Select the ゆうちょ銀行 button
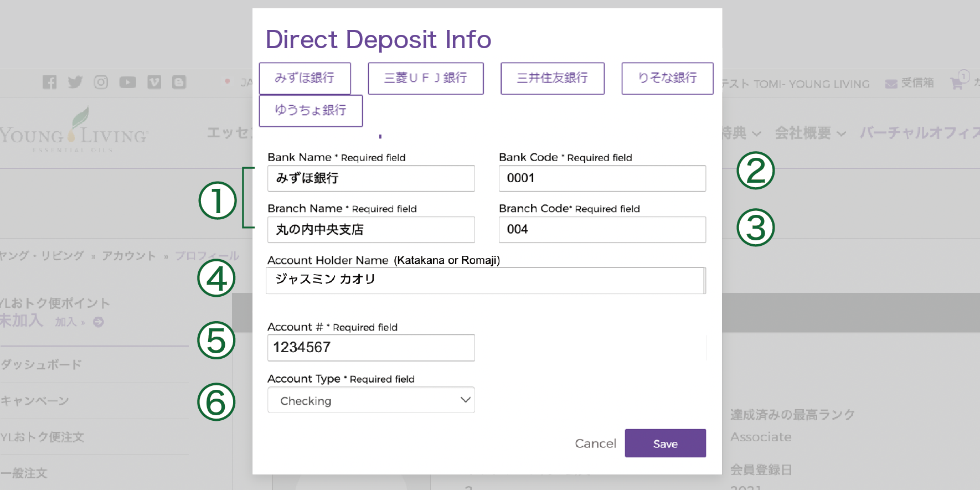980x490 pixels. click(311, 110)
